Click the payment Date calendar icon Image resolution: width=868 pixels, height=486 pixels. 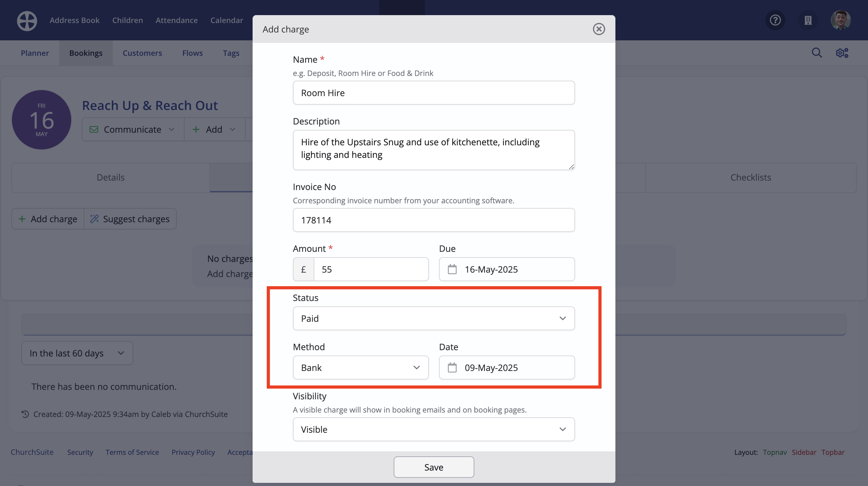coord(452,367)
